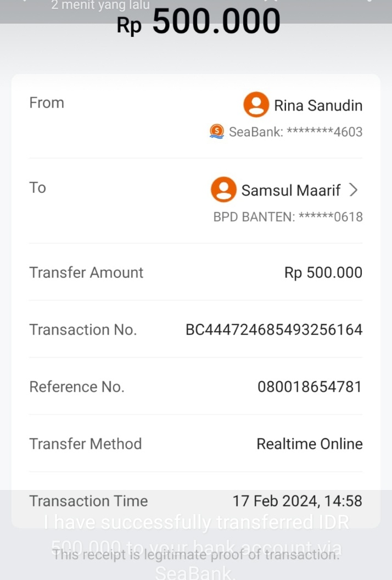Tap Rina Sanudin's orange avatar icon
The height and width of the screenshot is (580, 392).
(256, 105)
